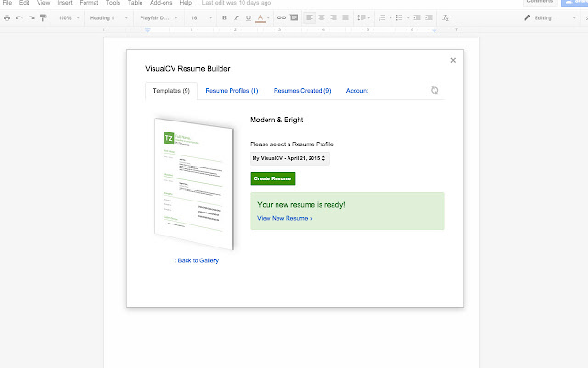
Task: Click the right indent marker on ruler
Action: [x=435, y=30]
